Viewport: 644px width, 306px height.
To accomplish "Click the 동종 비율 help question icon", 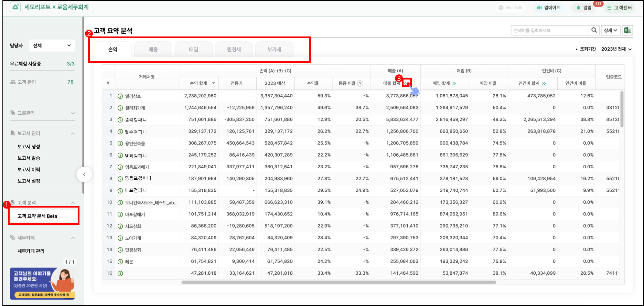I will (360, 83).
